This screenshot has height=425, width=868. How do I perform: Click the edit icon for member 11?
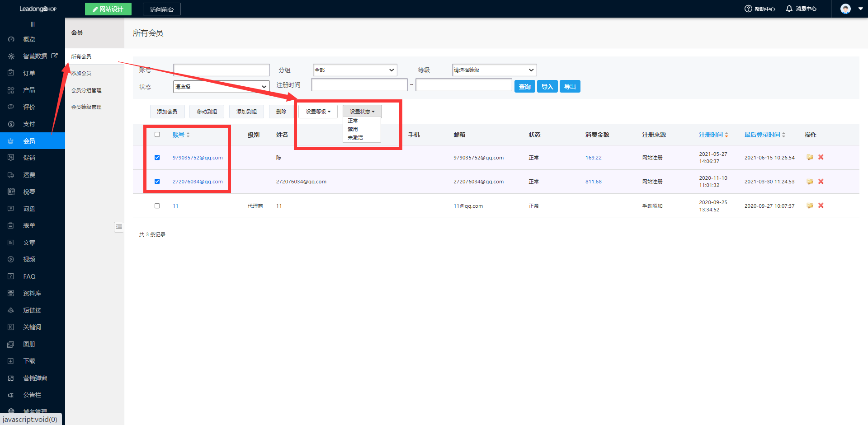point(810,205)
